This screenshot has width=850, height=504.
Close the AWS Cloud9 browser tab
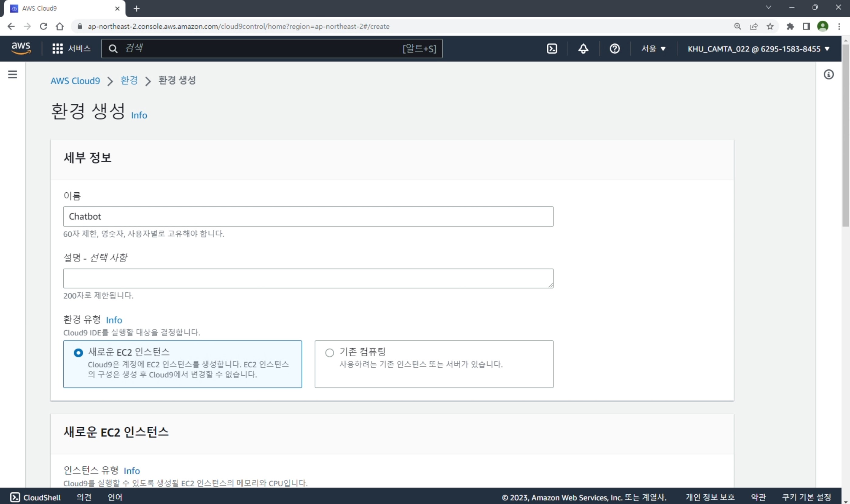click(x=117, y=8)
